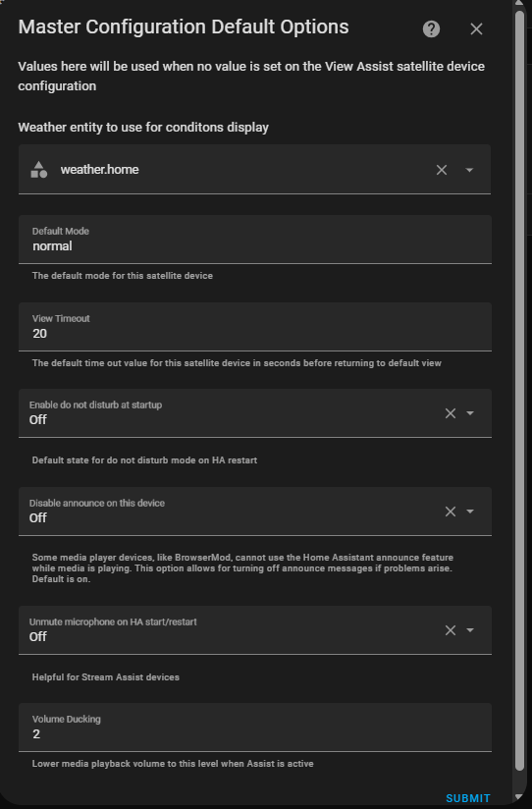Clear the Unmute microphone value

(451, 630)
